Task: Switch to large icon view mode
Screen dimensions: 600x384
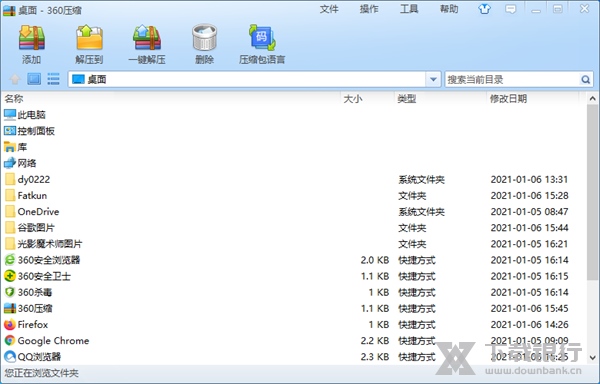Action: tap(34, 79)
